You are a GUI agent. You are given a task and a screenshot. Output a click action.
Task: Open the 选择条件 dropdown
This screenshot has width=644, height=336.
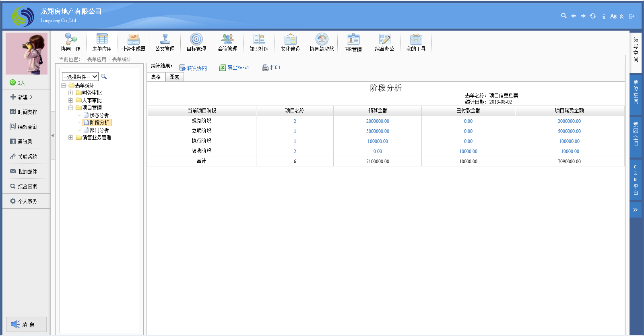tap(80, 77)
